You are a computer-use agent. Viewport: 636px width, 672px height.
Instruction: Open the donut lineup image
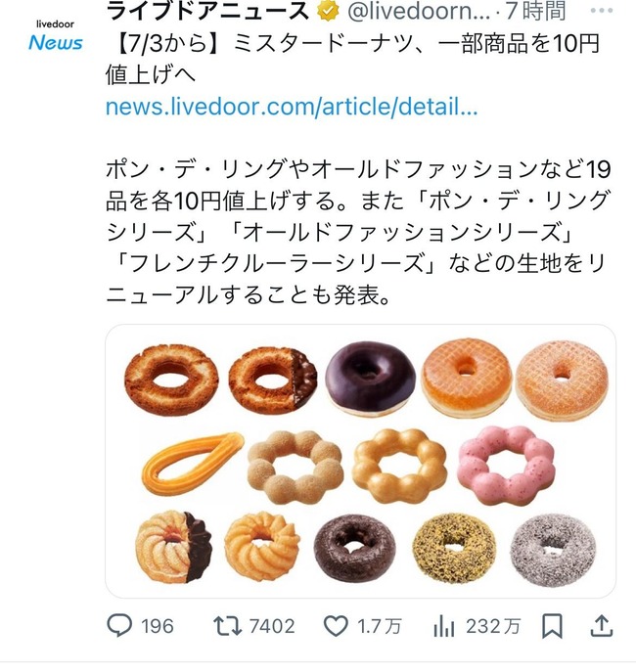click(x=360, y=461)
